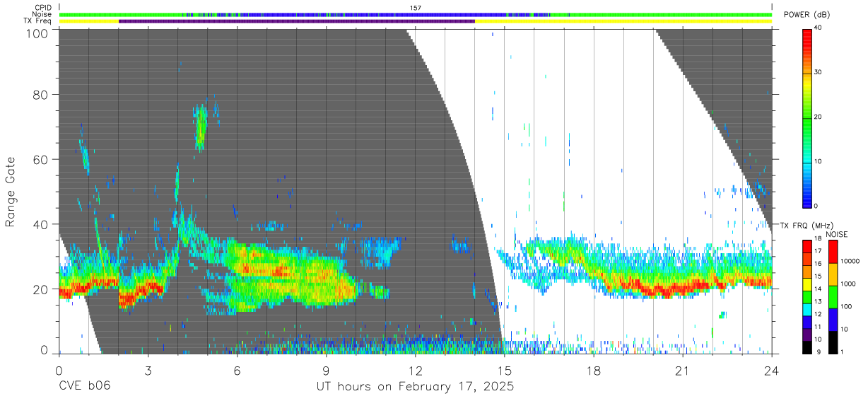
Task: Click the 18 label on TX FRQ scale
Action: point(818,238)
